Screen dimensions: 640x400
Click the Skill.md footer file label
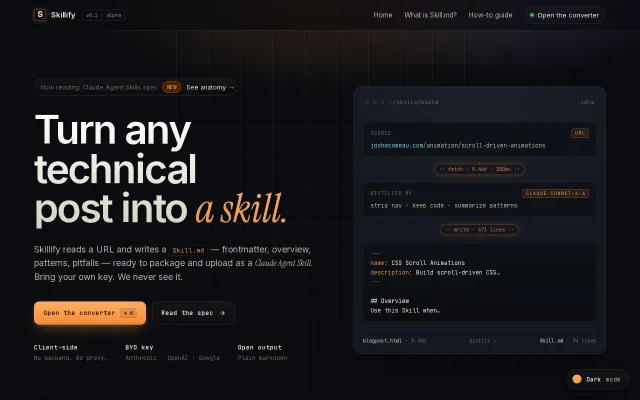(551, 340)
